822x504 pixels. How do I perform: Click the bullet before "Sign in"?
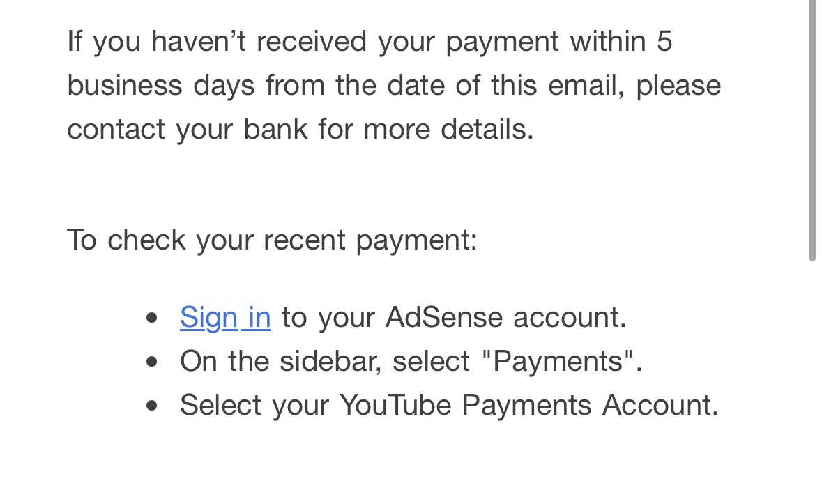[152, 317]
